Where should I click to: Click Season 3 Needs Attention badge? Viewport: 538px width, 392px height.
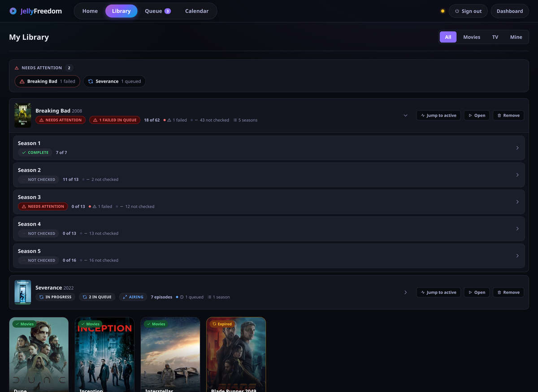tap(43, 207)
